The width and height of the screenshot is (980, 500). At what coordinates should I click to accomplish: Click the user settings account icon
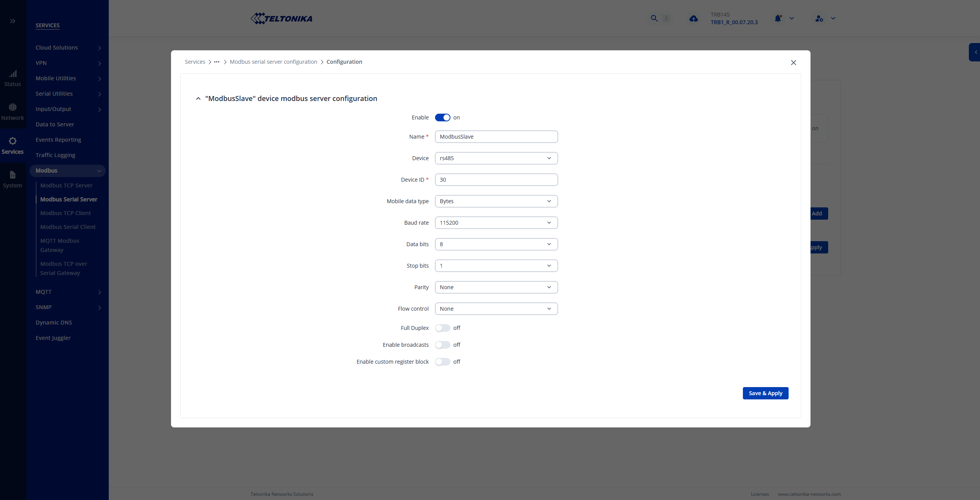(819, 18)
